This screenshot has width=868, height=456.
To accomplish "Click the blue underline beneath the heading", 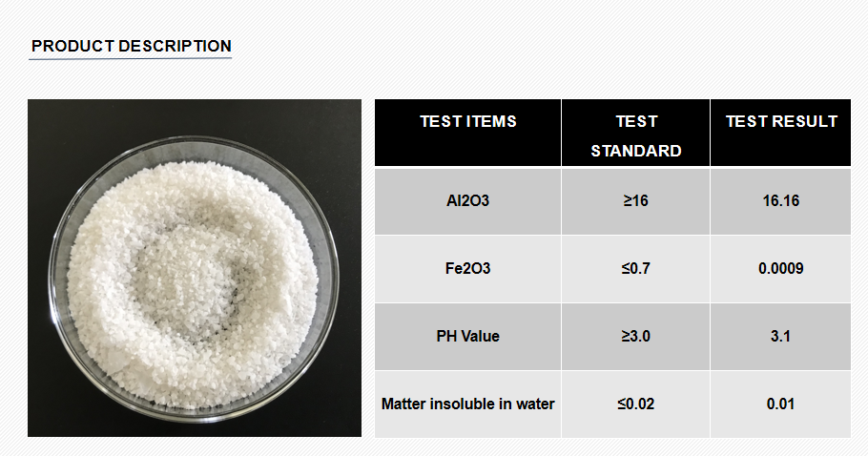I will pyautogui.click(x=131, y=59).
